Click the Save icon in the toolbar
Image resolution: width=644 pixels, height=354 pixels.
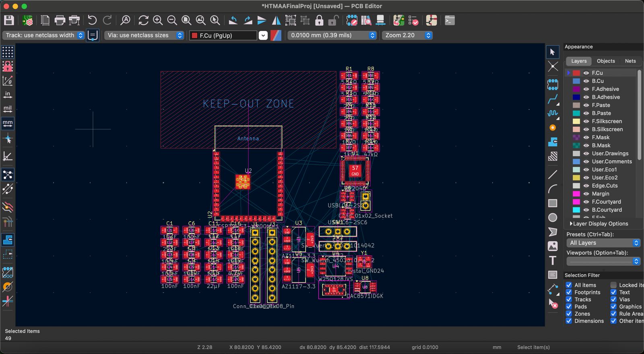point(9,20)
